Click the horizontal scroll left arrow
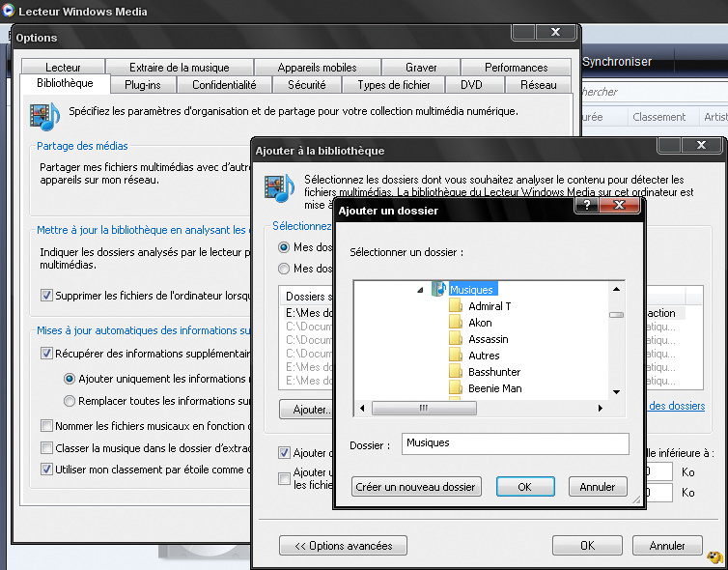This screenshot has width=728, height=570. (x=362, y=409)
